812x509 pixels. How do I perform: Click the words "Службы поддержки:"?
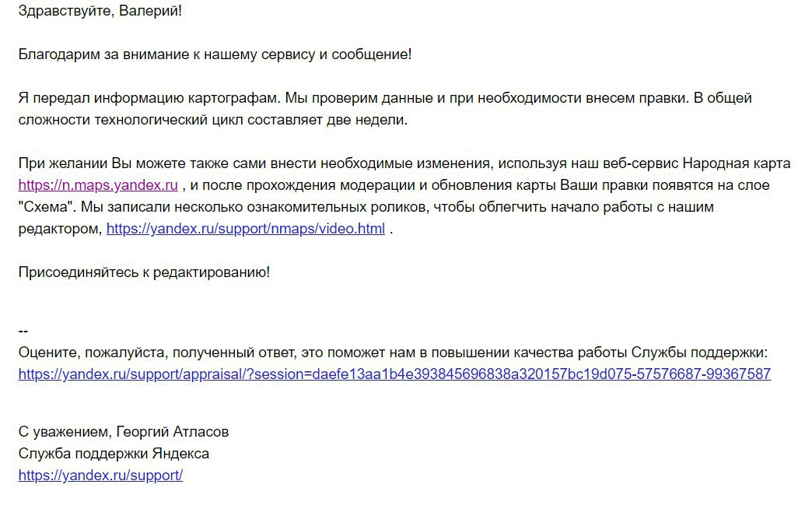pyautogui.click(x=699, y=353)
